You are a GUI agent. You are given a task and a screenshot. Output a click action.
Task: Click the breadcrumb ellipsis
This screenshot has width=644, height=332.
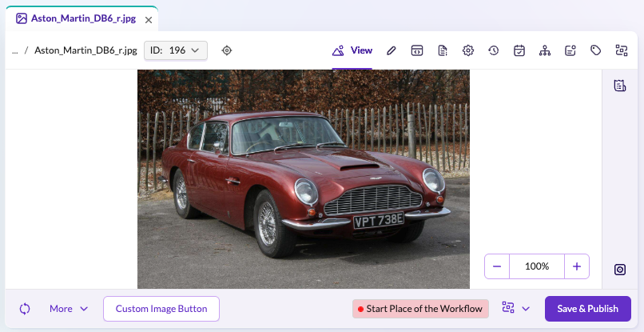(15, 50)
